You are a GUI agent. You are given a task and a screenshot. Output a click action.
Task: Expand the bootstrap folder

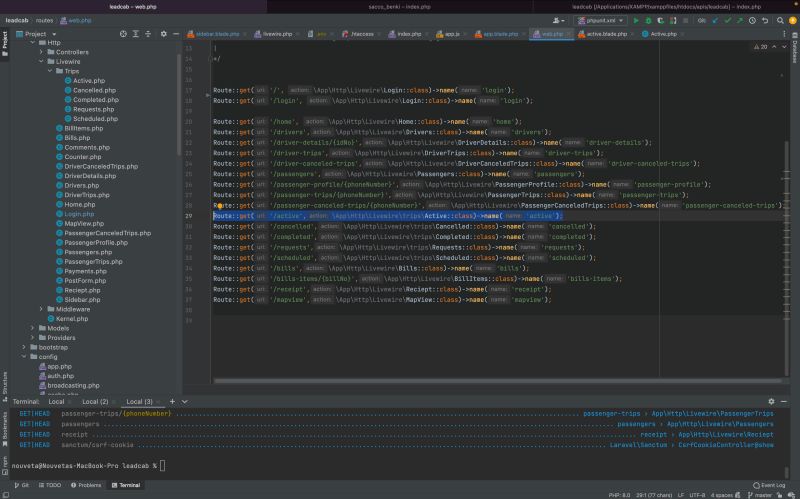(24, 347)
